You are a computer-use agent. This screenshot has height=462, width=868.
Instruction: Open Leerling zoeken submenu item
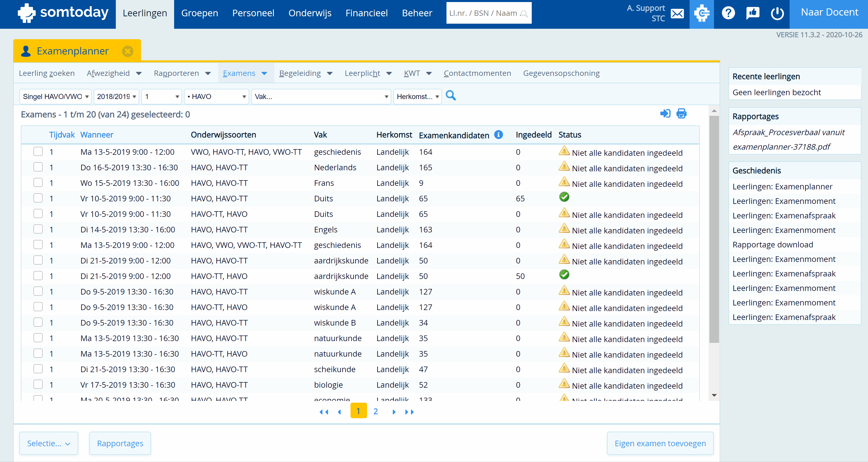[x=47, y=74]
